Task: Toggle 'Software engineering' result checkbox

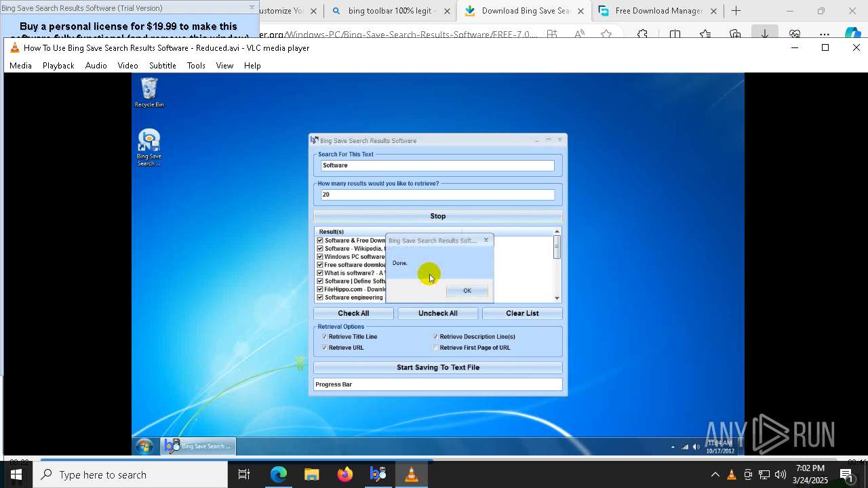Action: pos(320,298)
